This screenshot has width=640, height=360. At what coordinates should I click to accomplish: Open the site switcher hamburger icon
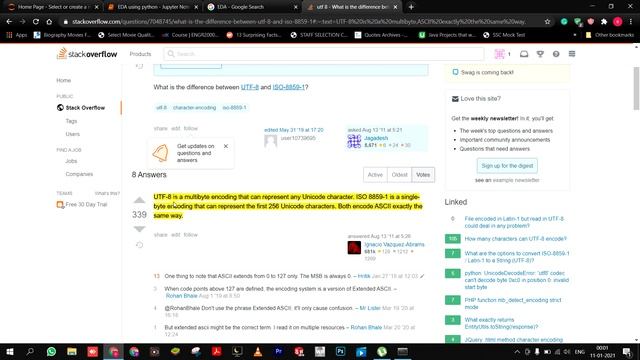(572, 54)
